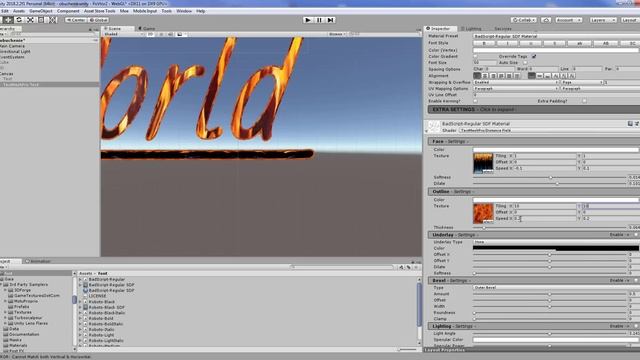Image resolution: width=640 pixels, height=360 pixels.
Task: Click the Play button
Action: [308, 20]
